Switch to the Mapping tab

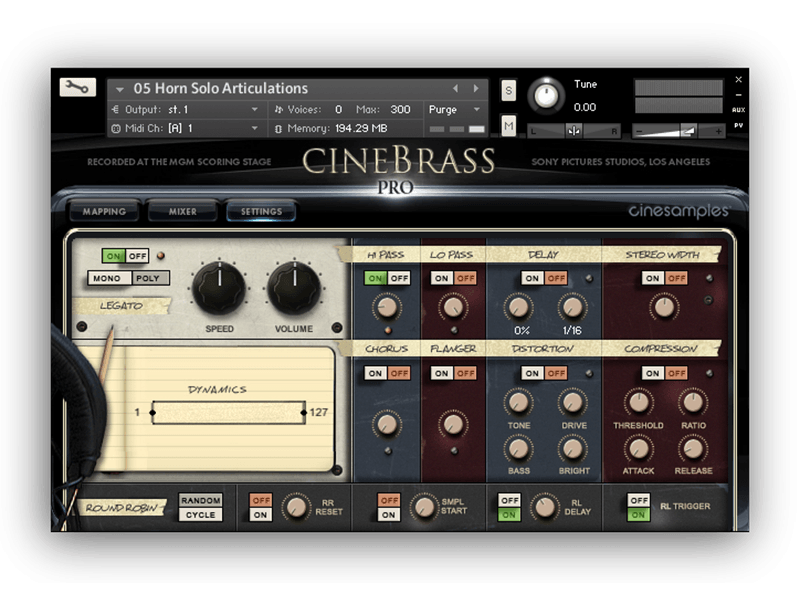104,212
